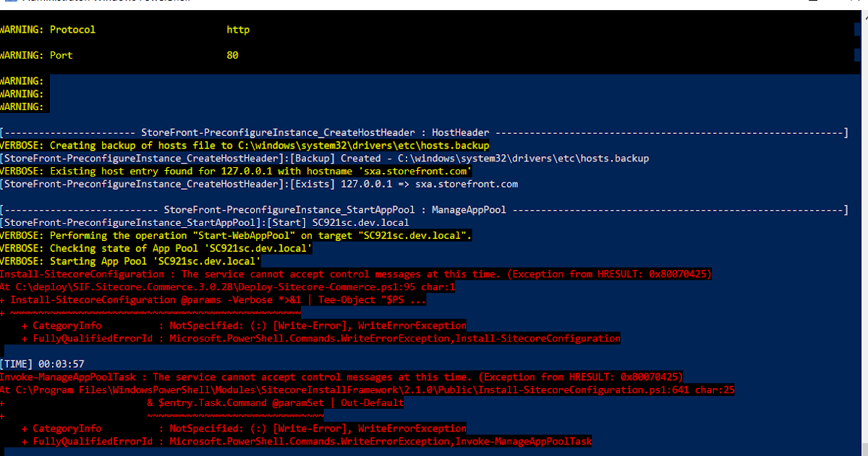This screenshot has width=868, height=456.
Task: Click the 'WARNING: Port' line
Action: (x=36, y=55)
